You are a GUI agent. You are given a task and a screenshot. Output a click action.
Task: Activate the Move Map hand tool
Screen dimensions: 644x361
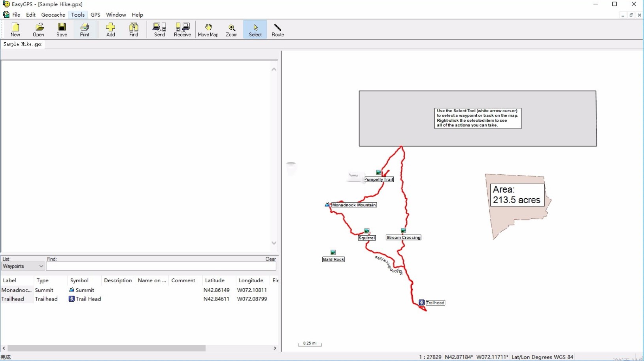click(208, 30)
